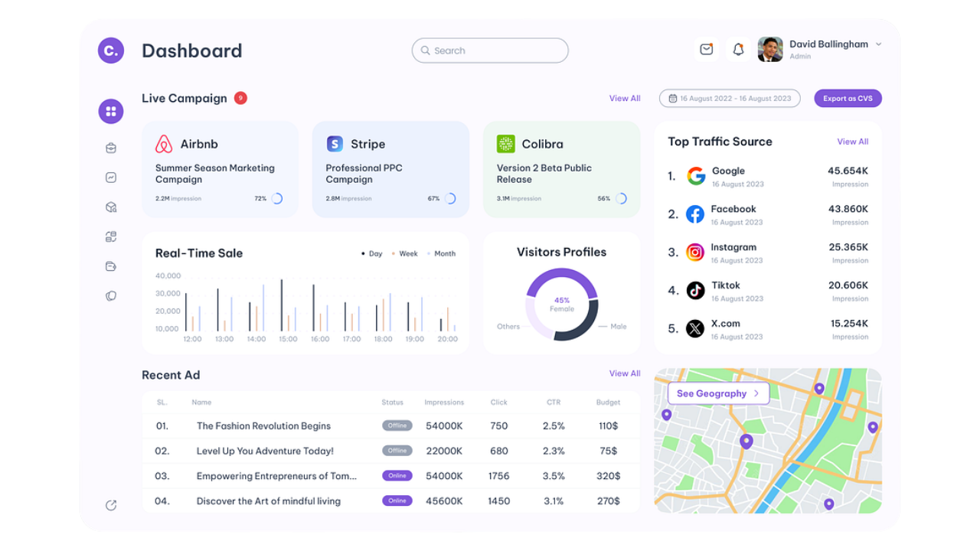Open the Airbnb campaign card
Image resolution: width=980 pixels, height=551 pixels.
tap(220, 169)
